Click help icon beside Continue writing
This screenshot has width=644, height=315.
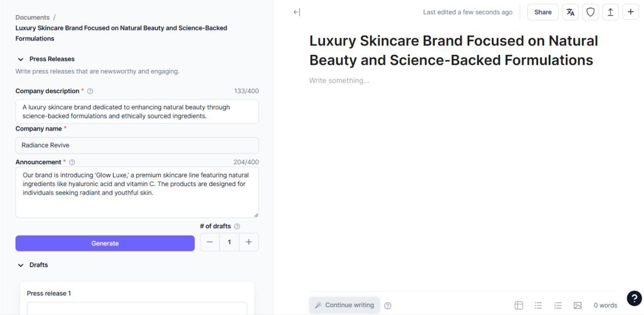click(388, 305)
